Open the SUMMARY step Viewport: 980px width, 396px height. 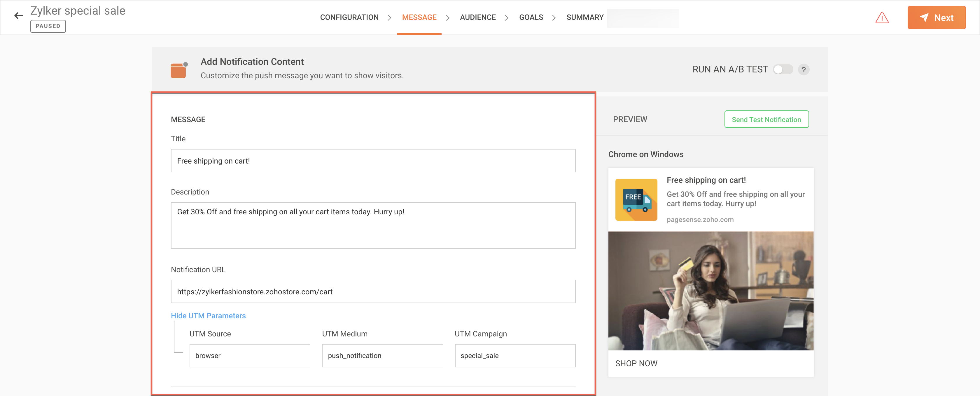click(585, 18)
